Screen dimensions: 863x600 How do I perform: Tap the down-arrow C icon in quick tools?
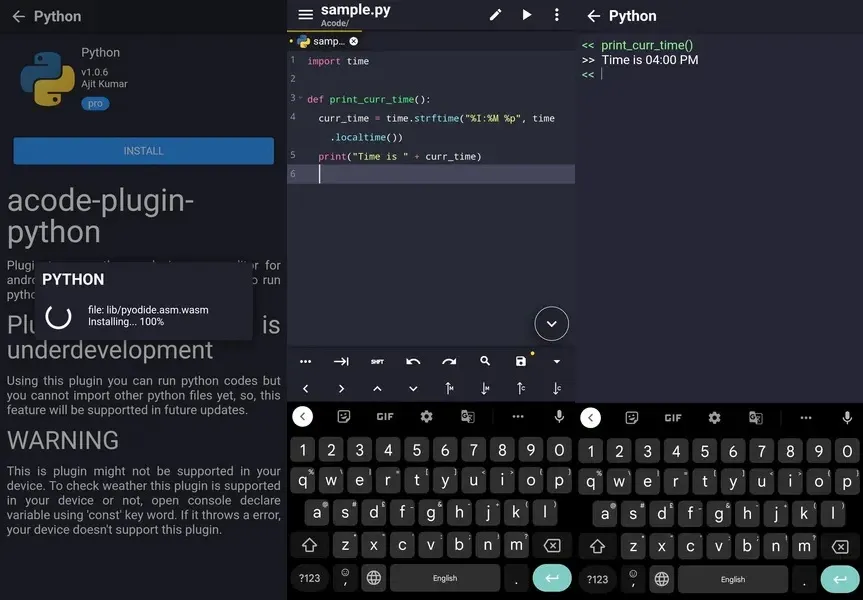pyautogui.click(x=557, y=389)
